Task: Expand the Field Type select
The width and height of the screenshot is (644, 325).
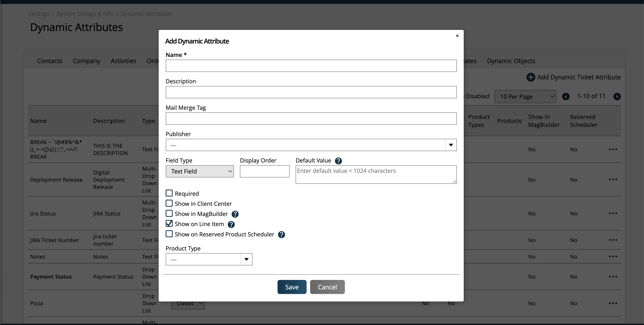Action: [x=199, y=171]
